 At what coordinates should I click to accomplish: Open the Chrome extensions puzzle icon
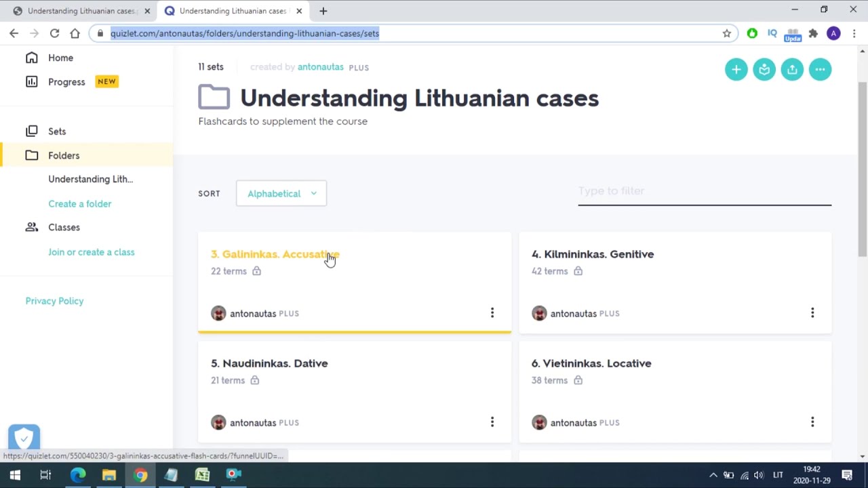[813, 33]
